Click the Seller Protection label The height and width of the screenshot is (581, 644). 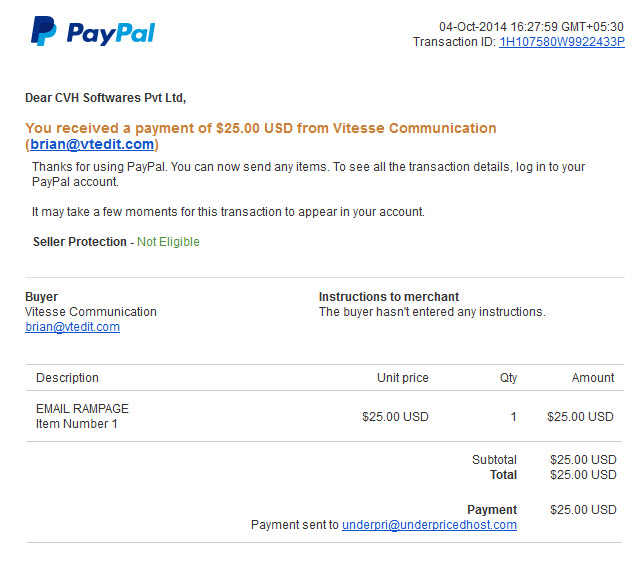(x=80, y=242)
